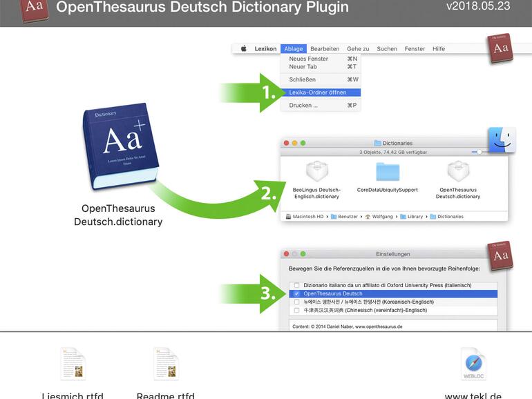The height and width of the screenshot is (399, 532).
Task: Uncheck the OpenThesaurus Deutsch checkbox
Action: (297, 293)
